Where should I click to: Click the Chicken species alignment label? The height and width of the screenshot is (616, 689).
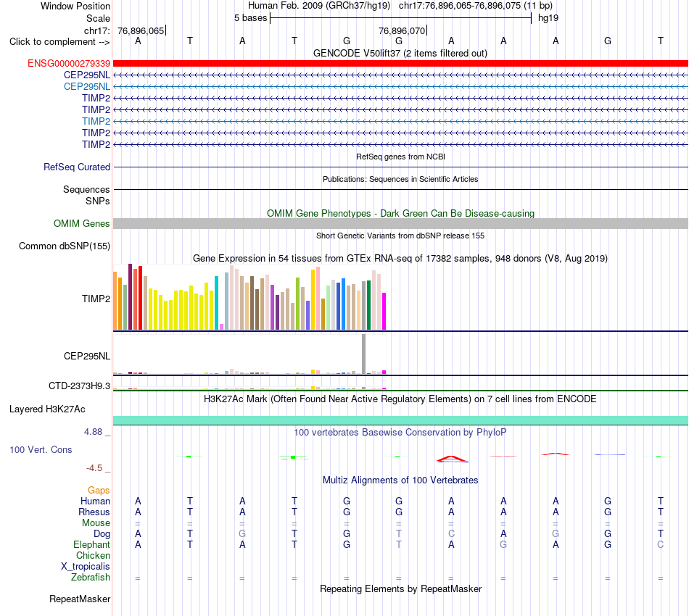coord(93,555)
